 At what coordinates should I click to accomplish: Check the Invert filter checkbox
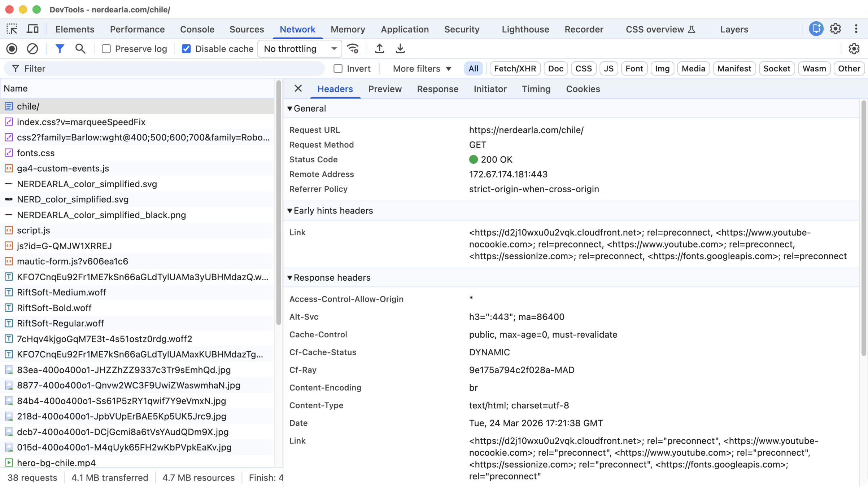[338, 69]
